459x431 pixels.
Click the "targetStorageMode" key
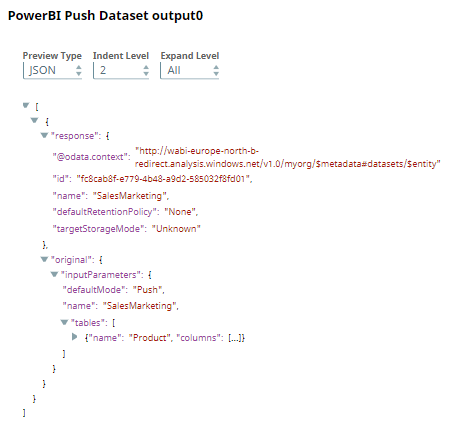[x=98, y=229]
